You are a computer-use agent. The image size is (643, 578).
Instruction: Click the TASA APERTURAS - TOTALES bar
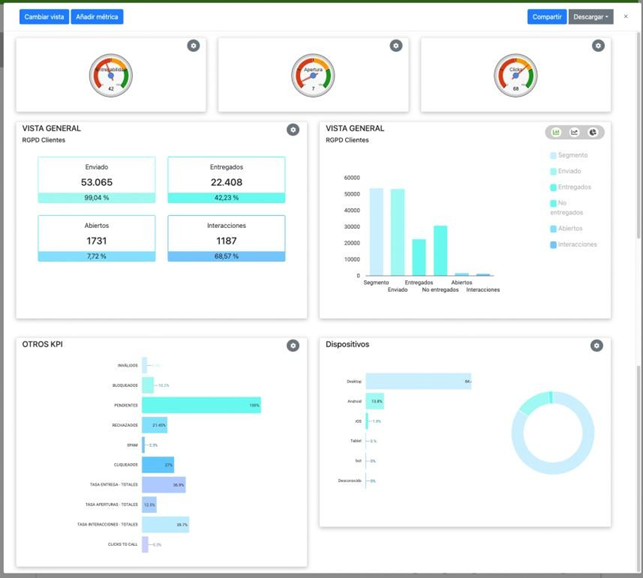point(149,505)
